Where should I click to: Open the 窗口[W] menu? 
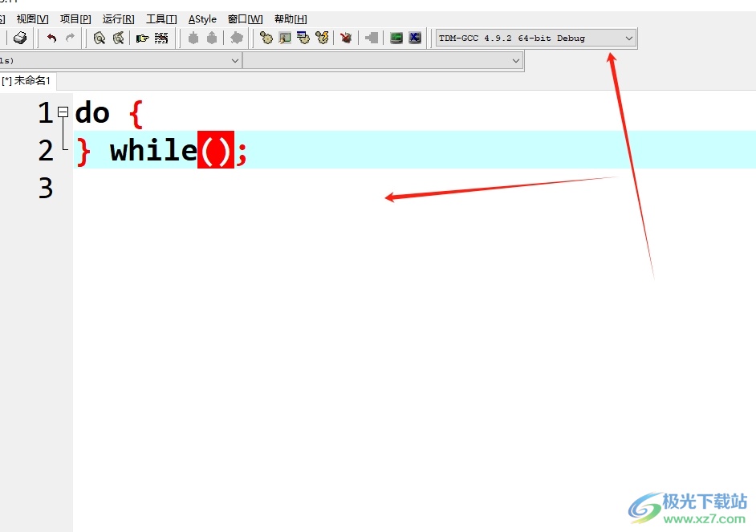[245, 18]
